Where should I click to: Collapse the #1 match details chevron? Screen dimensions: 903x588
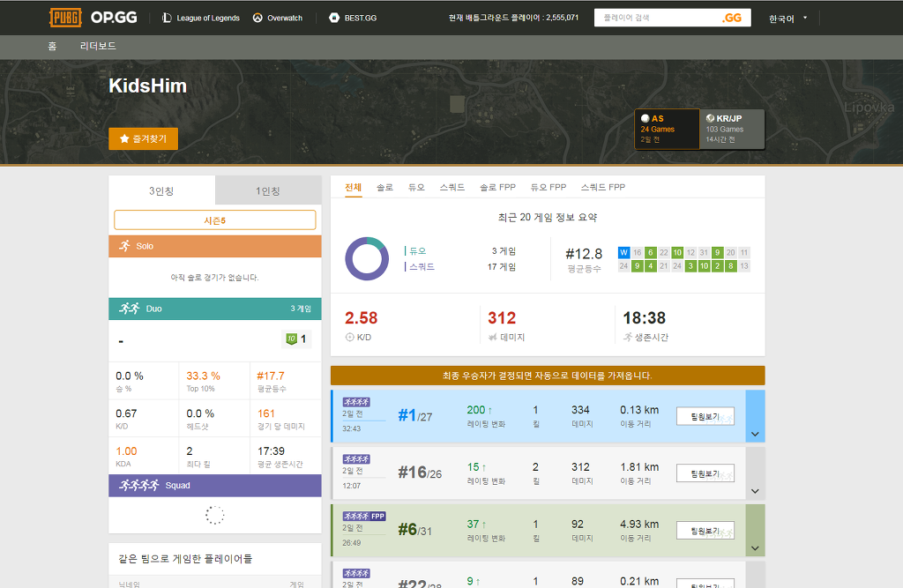pyautogui.click(x=754, y=433)
